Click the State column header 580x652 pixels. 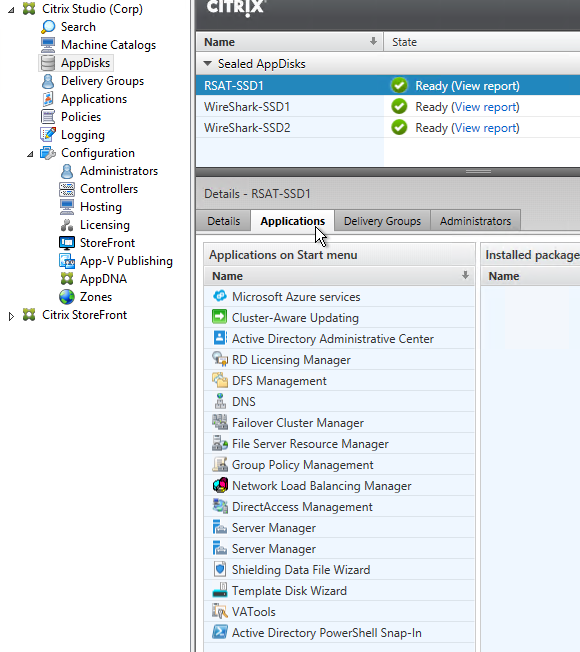pos(481,42)
